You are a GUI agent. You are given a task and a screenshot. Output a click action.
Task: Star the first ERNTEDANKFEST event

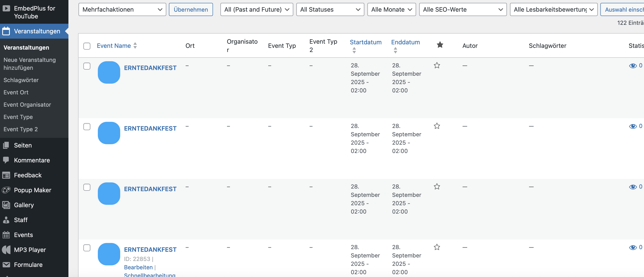[437, 65]
